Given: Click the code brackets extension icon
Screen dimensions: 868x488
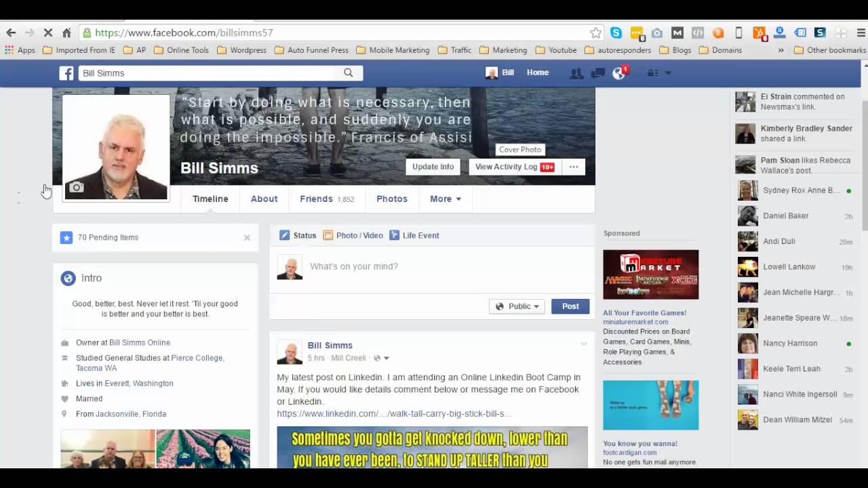Looking at the screenshot, I should [697, 33].
